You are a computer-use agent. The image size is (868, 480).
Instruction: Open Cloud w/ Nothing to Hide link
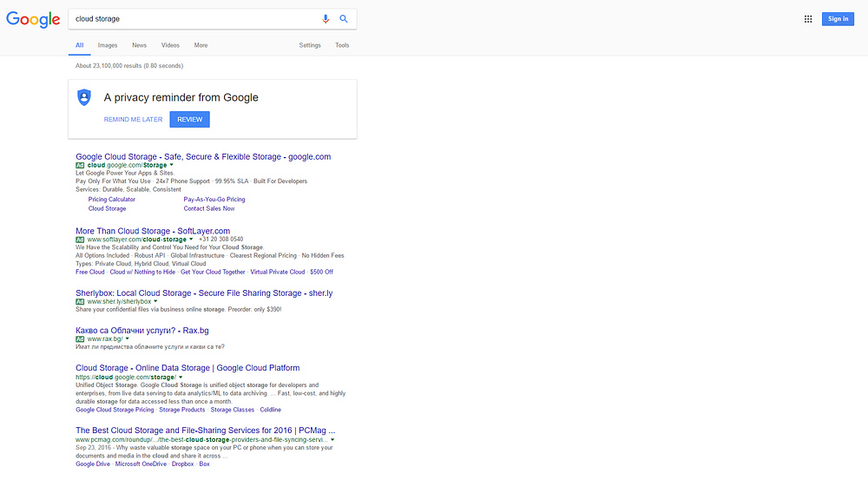click(x=142, y=272)
